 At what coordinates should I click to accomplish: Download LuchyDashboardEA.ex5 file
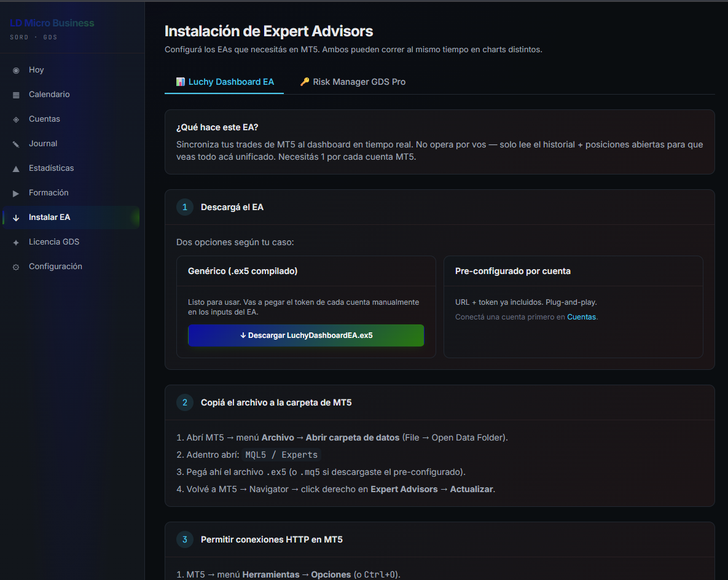pyautogui.click(x=306, y=335)
